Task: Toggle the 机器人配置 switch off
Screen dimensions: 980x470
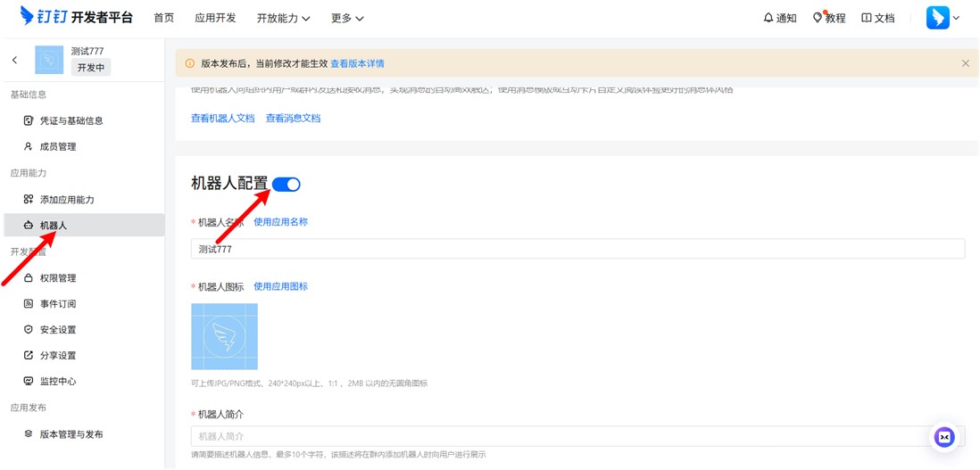Action: [287, 185]
